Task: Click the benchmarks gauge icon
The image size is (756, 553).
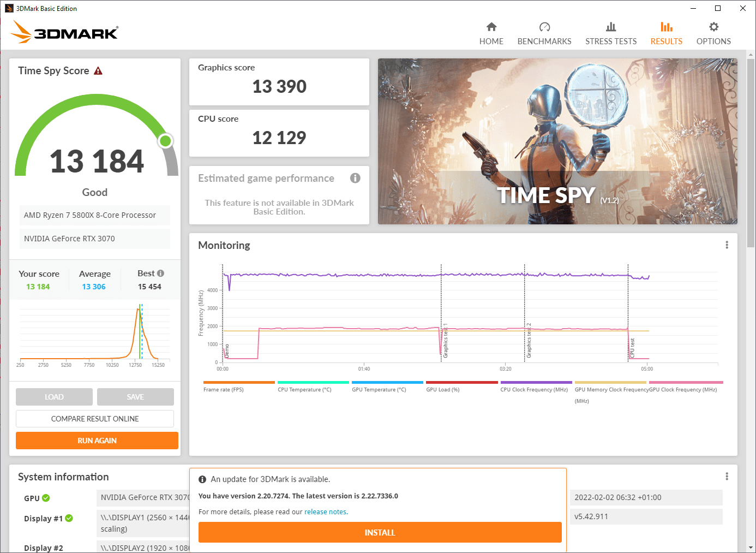Action: tap(544, 27)
